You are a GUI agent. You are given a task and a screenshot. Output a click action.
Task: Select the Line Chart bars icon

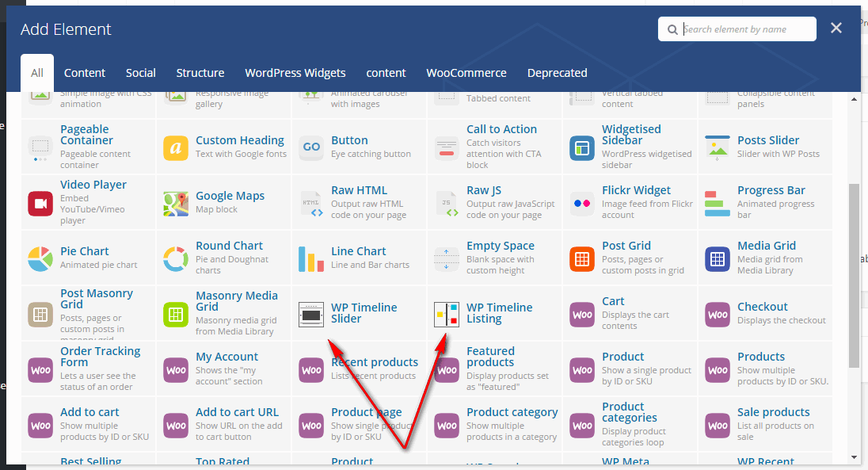pos(311,258)
